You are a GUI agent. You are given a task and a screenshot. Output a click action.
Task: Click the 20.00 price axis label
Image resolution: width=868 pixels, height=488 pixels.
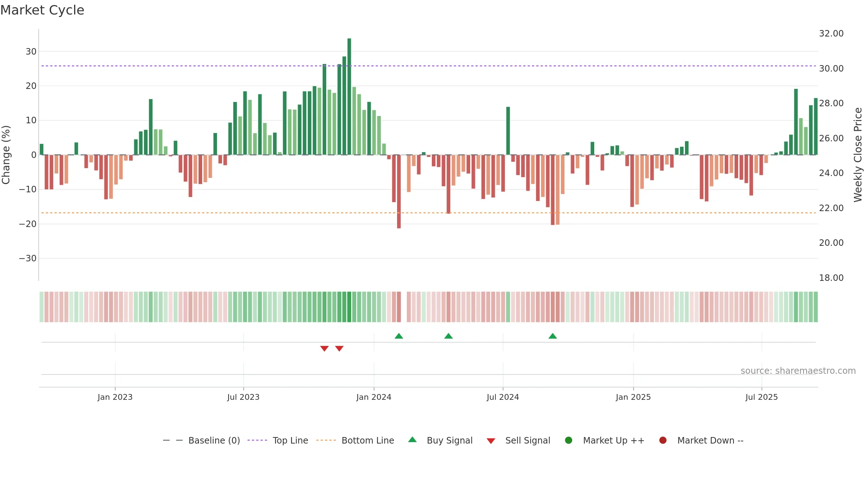(831, 243)
